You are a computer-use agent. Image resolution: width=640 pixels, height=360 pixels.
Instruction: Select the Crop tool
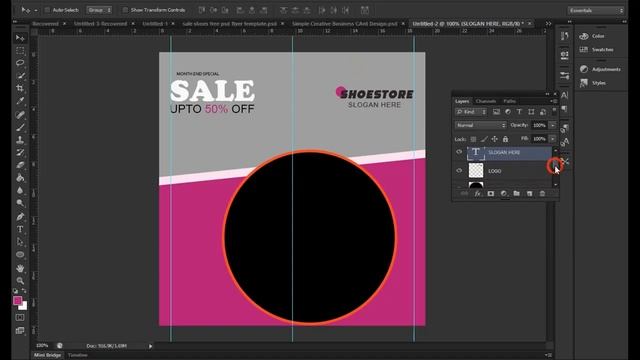(x=20, y=88)
